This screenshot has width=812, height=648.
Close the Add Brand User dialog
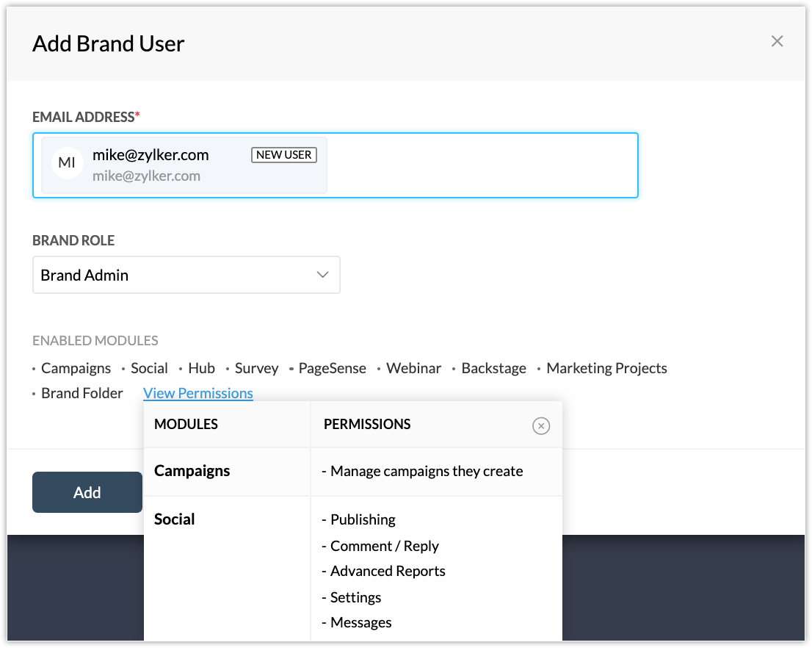[777, 42]
